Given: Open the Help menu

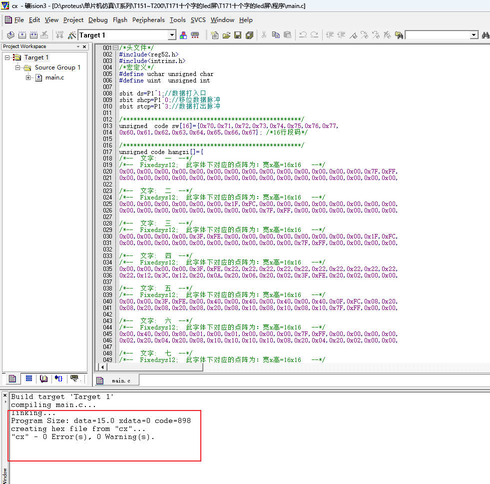Looking at the screenshot, I should click(x=246, y=20).
